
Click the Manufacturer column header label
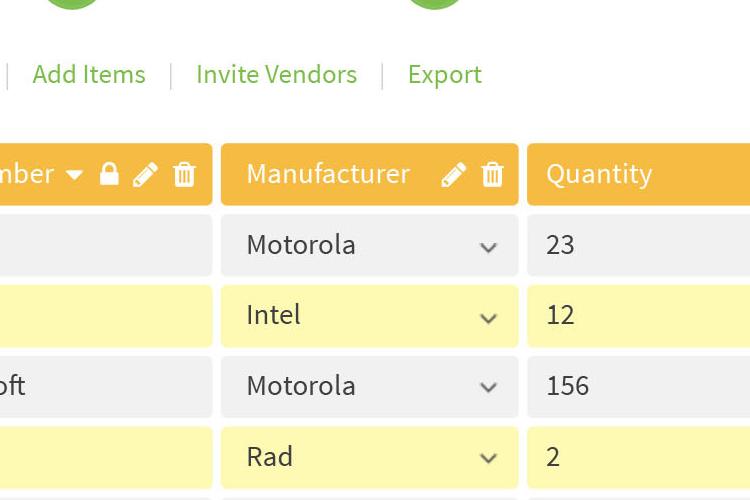(x=328, y=174)
